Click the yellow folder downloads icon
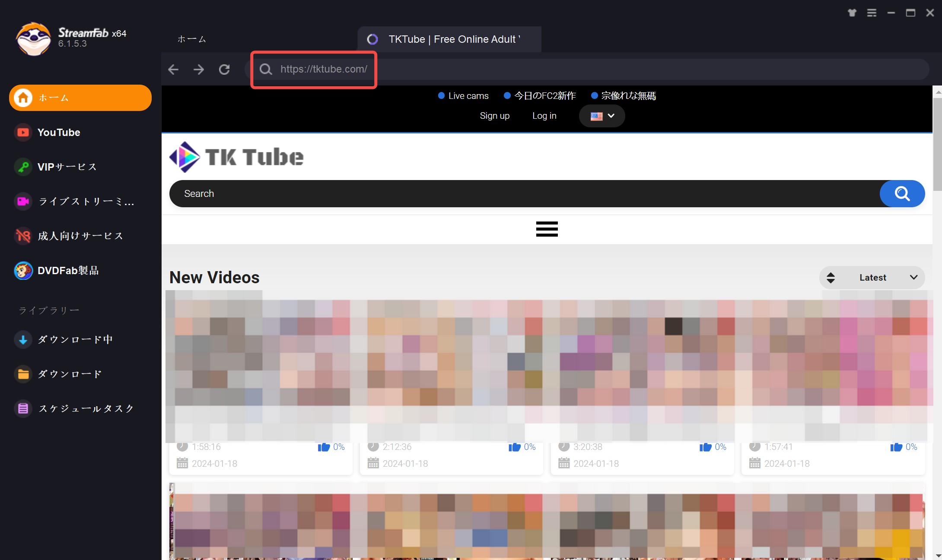 pyautogui.click(x=23, y=374)
